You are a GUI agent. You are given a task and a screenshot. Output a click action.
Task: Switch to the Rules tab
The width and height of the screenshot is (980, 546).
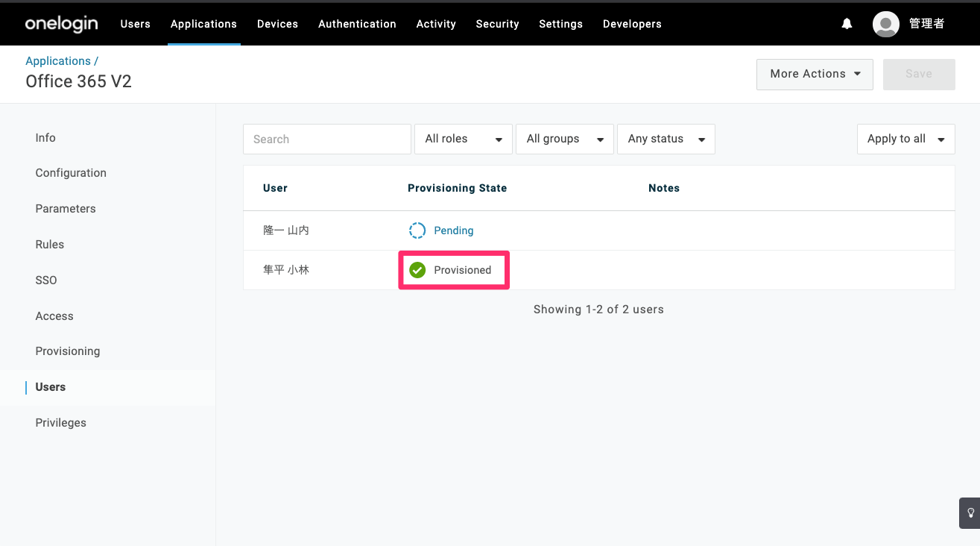point(50,245)
